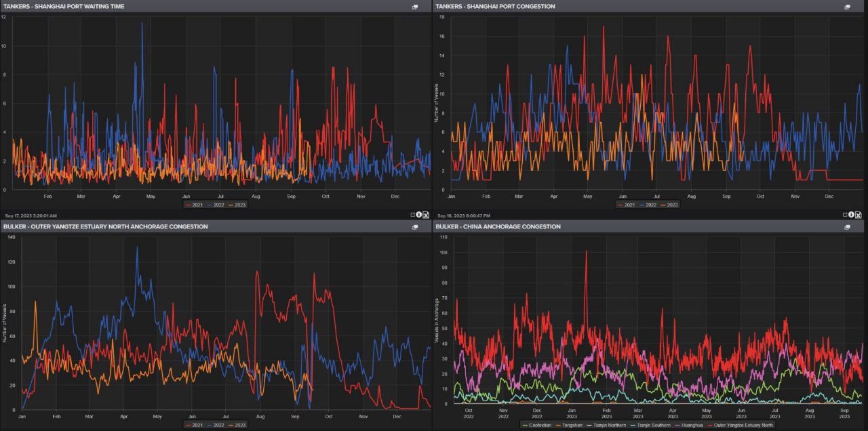
Task: Hide Caofeidian series in China Anchorage legend
Action: coord(537,425)
